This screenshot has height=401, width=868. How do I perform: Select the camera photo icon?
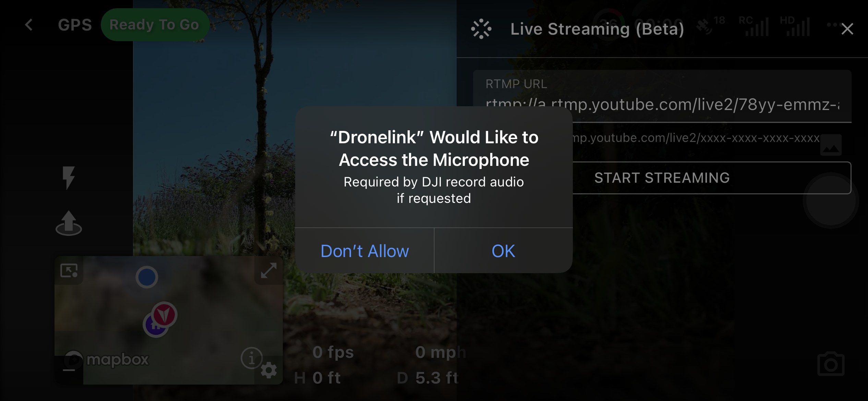tap(831, 364)
